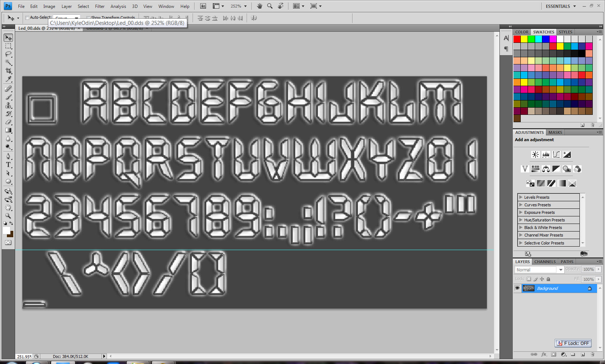Select the Eyedropper tool
605x364 pixels.
point(8,79)
